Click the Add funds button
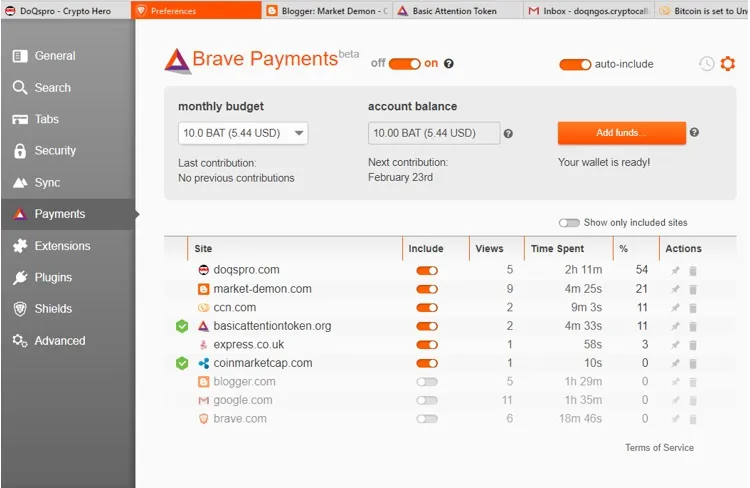Image resolution: width=750 pixels, height=488 pixels. tap(621, 133)
